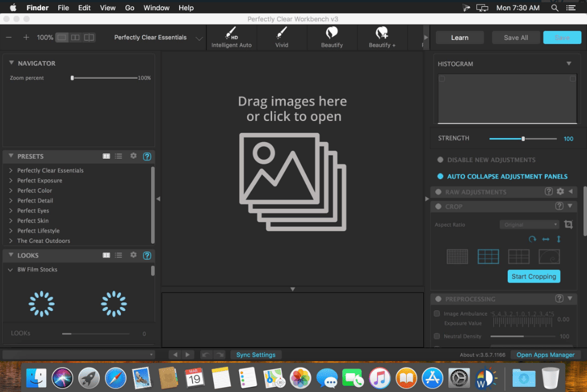Switch to single image view layout
The height and width of the screenshot is (392, 587).
[x=62, y=38]
